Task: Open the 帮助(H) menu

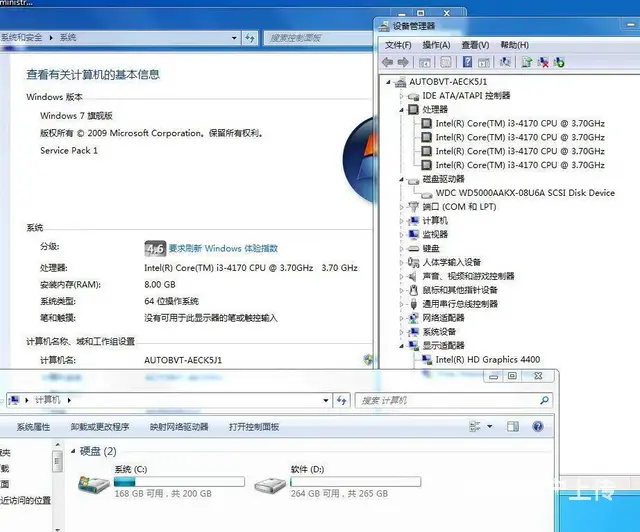Action: (515, 45)
